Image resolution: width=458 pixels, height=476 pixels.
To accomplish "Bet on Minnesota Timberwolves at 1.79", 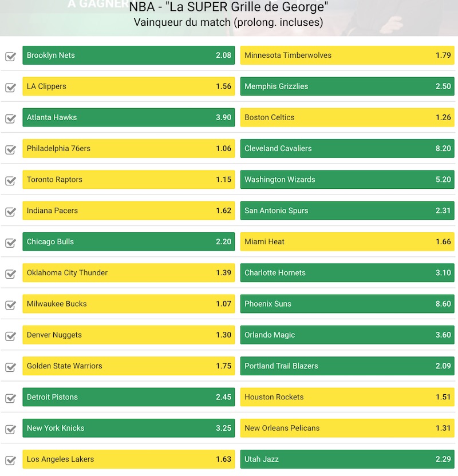I will pyautogui.click(x=347, y=55).
